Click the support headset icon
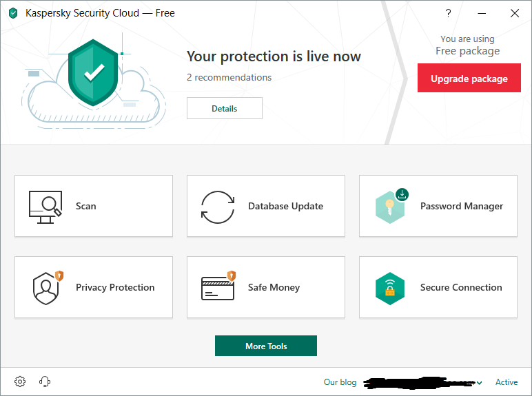Screen dimensions: 532x396 pyautogui.click(x=45, y=382)
